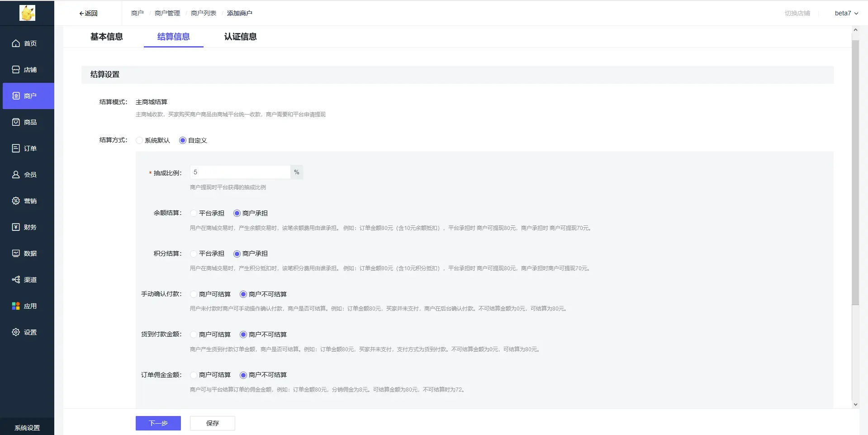
Task: Click the page vertical scrollbar thumb
Action: click(x=855, y=172)
